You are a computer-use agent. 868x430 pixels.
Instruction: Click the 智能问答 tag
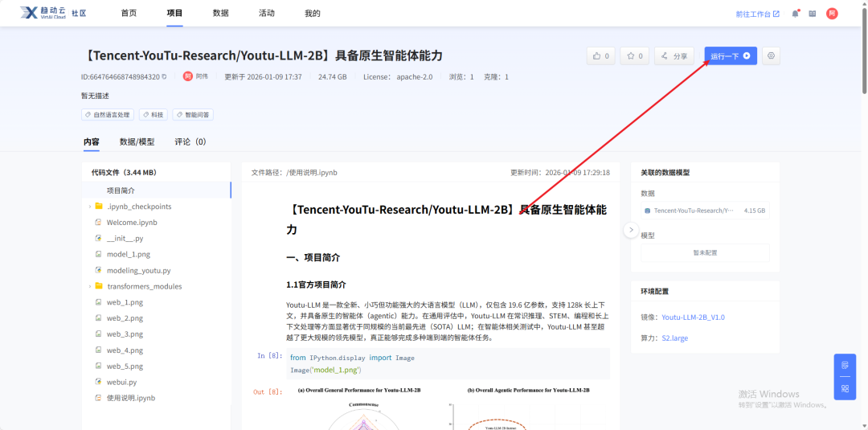point(193,115)
